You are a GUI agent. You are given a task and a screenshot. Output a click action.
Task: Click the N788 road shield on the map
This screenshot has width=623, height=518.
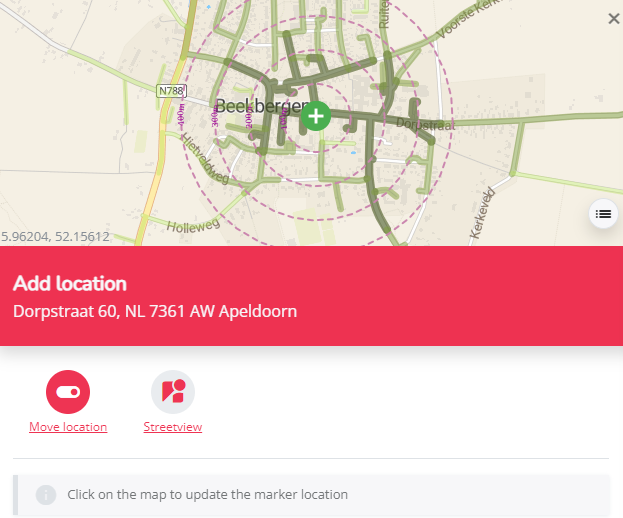click(172, 91)
